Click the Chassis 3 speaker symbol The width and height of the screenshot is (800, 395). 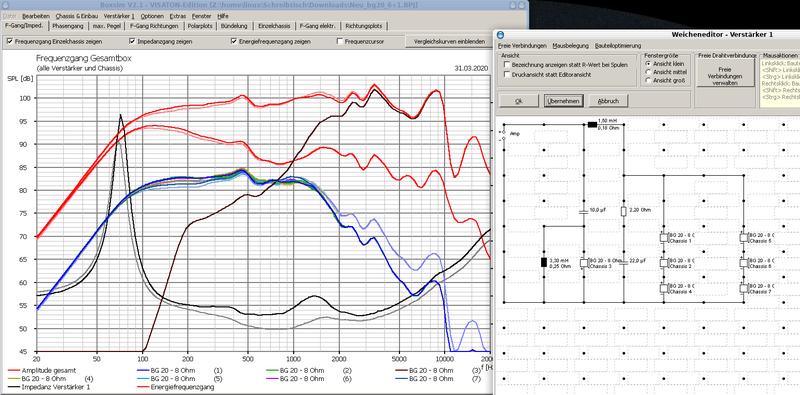pyautogui.click(x=585, y=263)
